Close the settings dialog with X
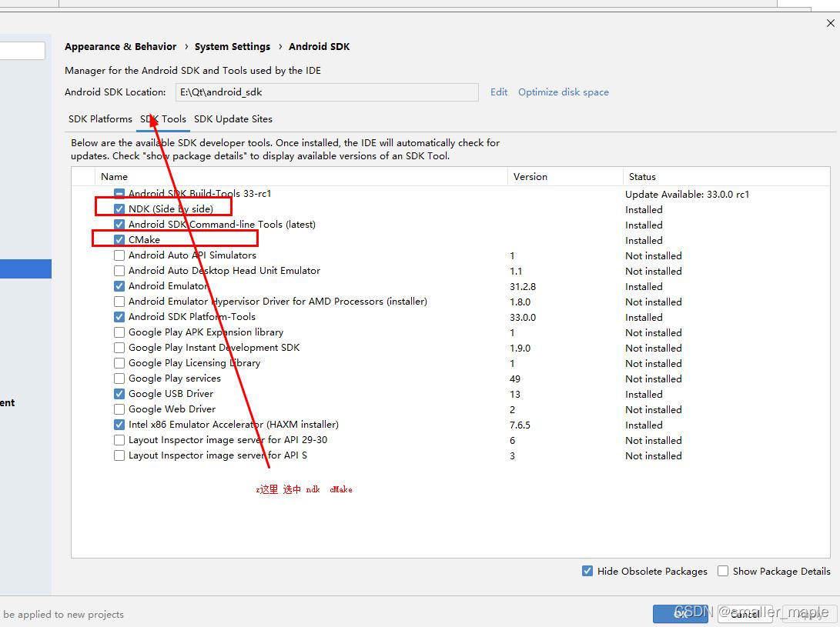The height and width of the screenshot is (627, 840). [x=830, y=23]
